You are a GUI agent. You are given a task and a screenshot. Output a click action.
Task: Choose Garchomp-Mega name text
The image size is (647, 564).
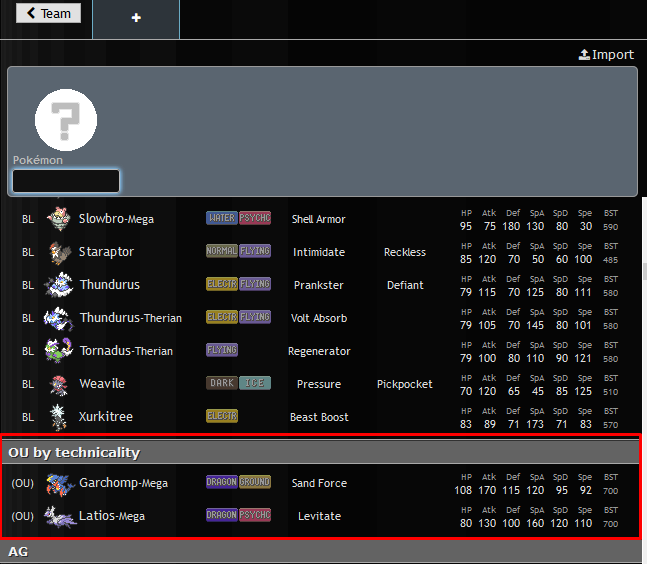123,483
